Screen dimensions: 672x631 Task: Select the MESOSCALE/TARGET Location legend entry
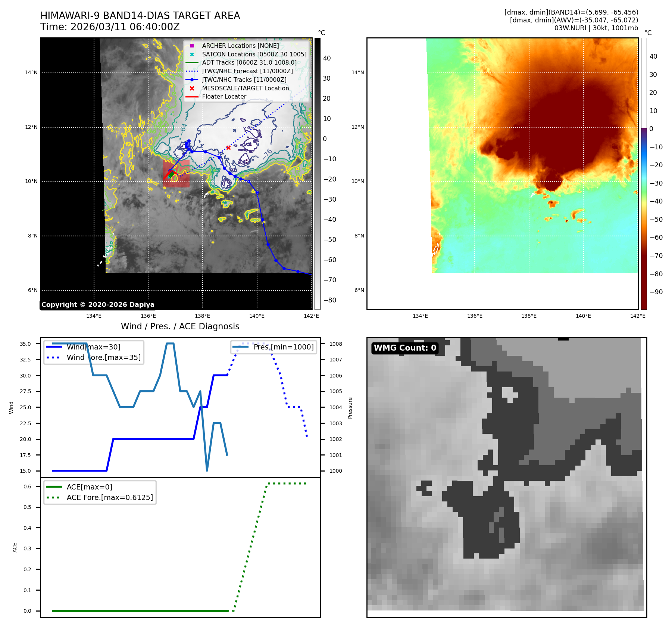tap(245, 88)
